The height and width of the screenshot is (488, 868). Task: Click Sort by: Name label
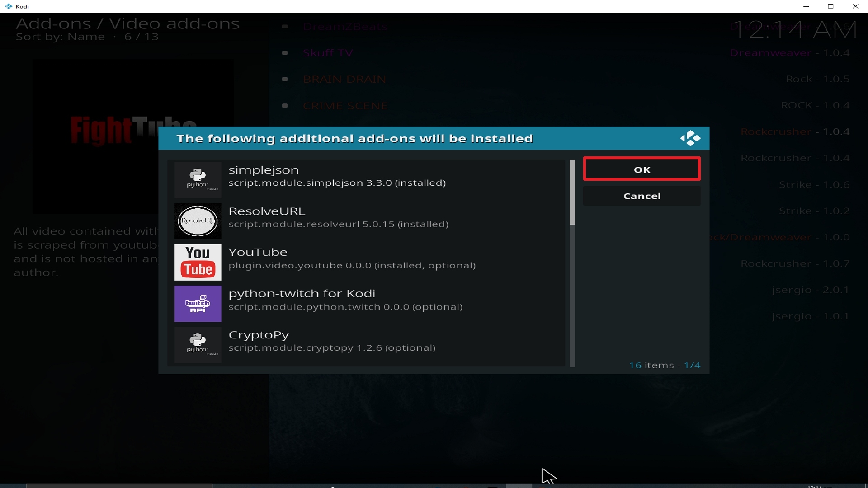60,37
